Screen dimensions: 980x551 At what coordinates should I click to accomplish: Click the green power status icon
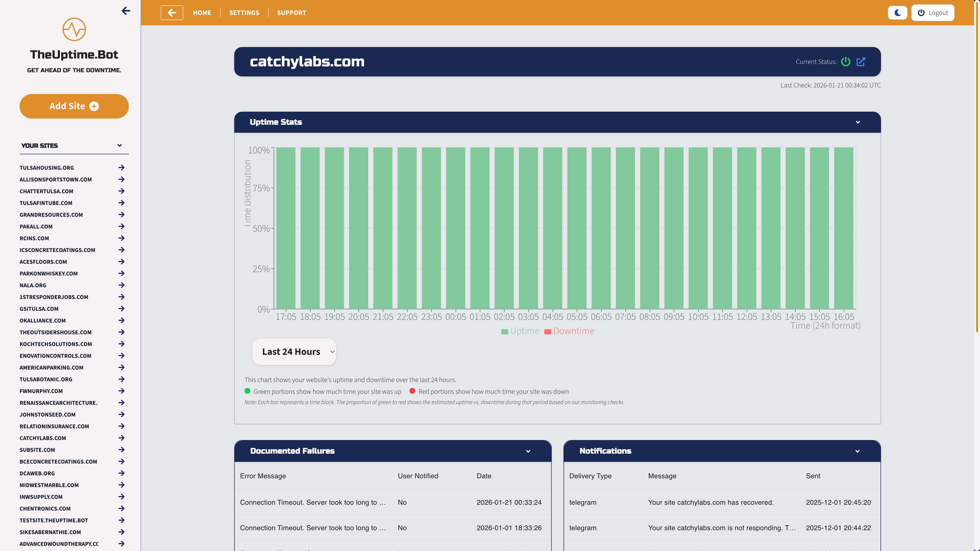(846, 62)
